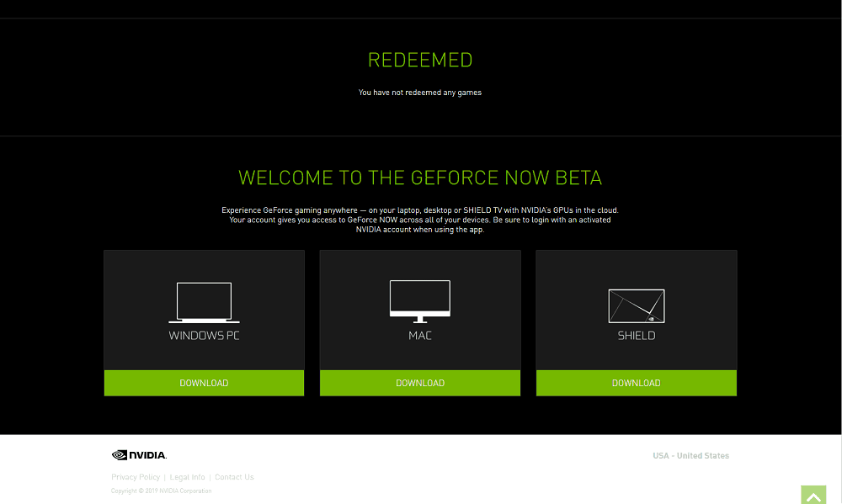842x504 pixels.
Task: Download GeForce NOW for SHIELD
Action: (637, 383)
